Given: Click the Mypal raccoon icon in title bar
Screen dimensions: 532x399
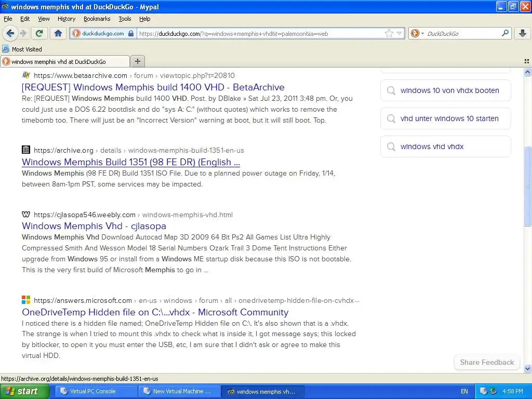Looking at the screenshot, I should pyautogui.click(x=5, y=6).
